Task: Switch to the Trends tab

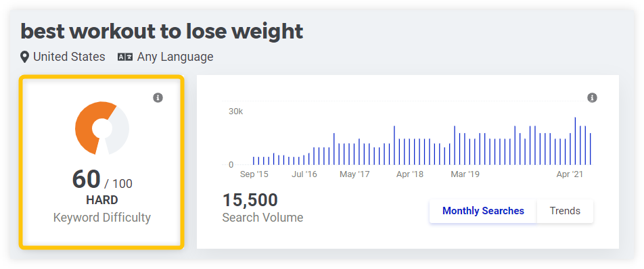Action: point(565,211)
